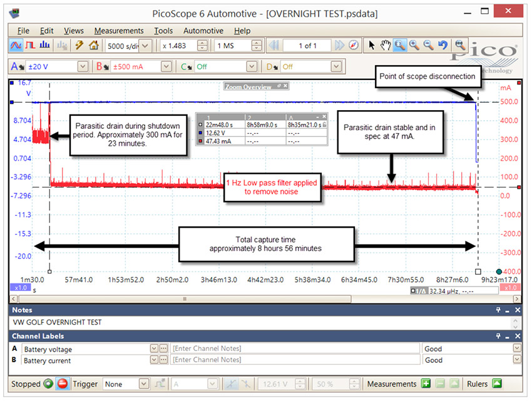Add measurement with green plus icon

(x=426, y=384)
